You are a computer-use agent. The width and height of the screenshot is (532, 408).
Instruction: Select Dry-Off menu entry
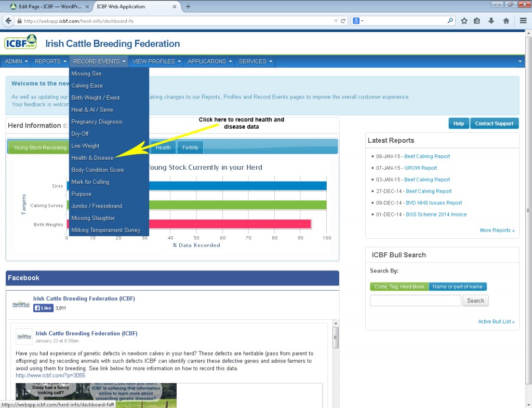(x=109, y=134)
